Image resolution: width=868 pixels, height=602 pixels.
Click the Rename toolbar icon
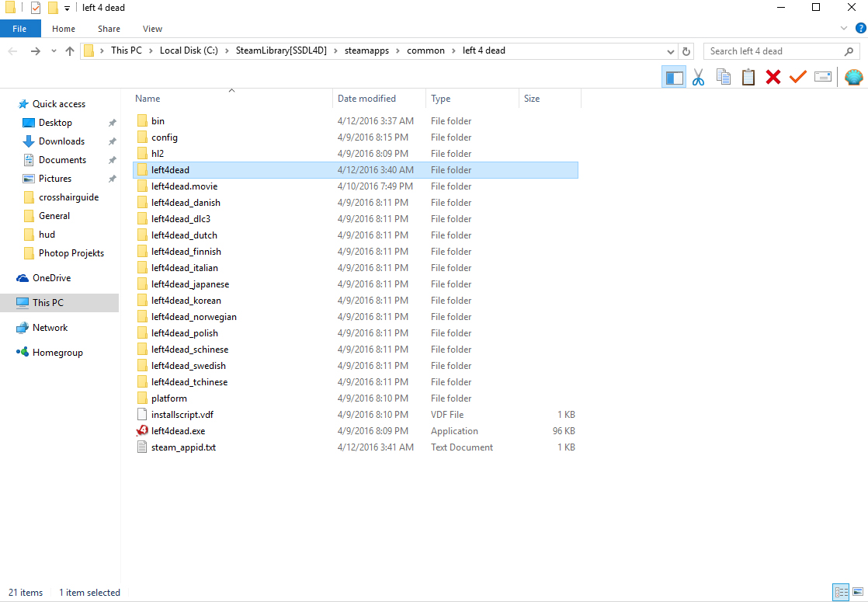click(823, 77)
